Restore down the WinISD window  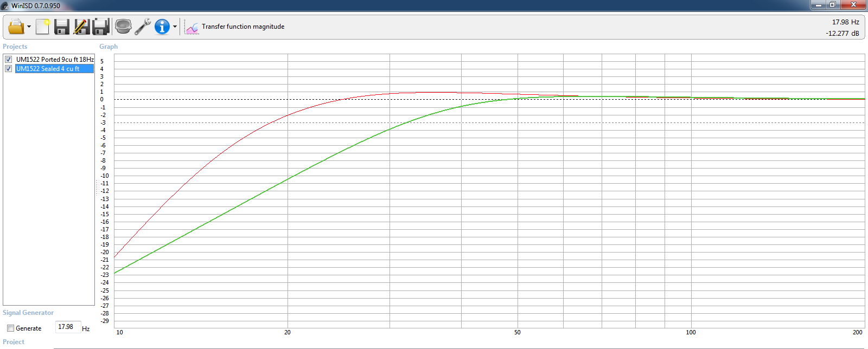click(832, 5)
